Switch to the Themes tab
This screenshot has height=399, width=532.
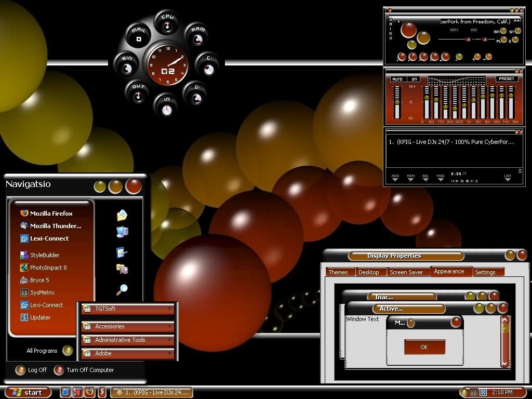(x=340, y=272)
